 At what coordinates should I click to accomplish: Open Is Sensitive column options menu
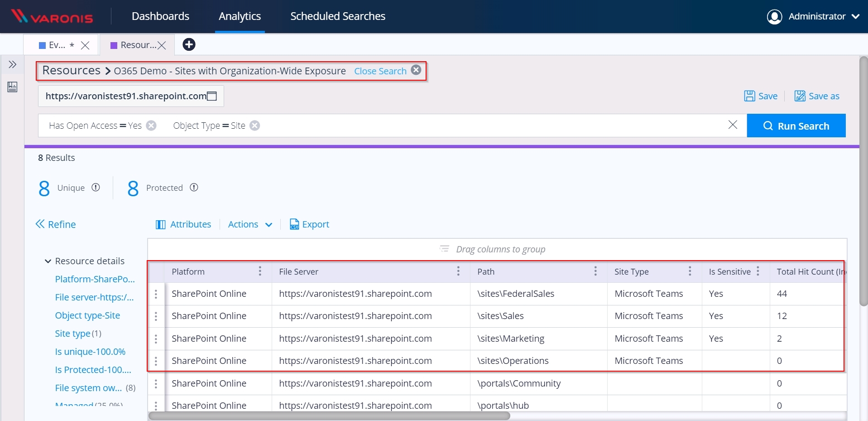click(x=758, y=271)
